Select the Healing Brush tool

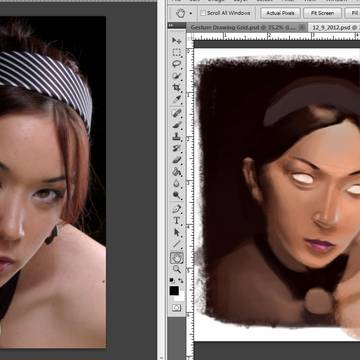pos(177,113)
